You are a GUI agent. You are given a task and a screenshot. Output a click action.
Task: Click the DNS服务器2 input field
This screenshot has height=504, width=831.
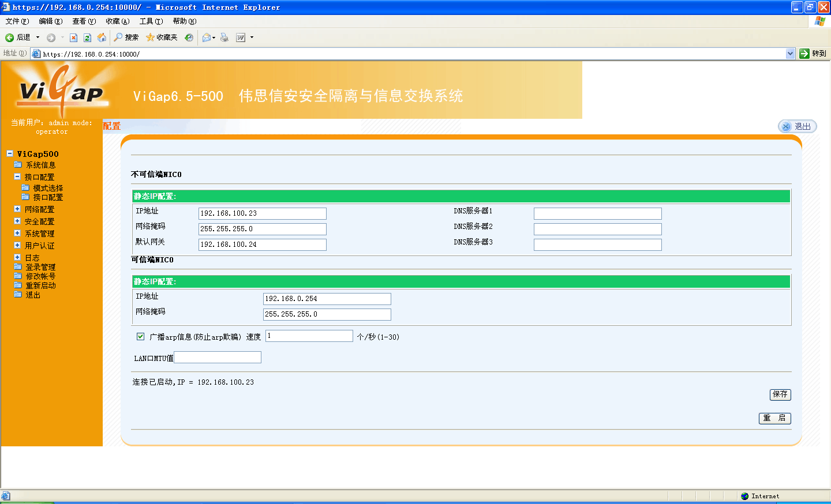click(598, 229)
